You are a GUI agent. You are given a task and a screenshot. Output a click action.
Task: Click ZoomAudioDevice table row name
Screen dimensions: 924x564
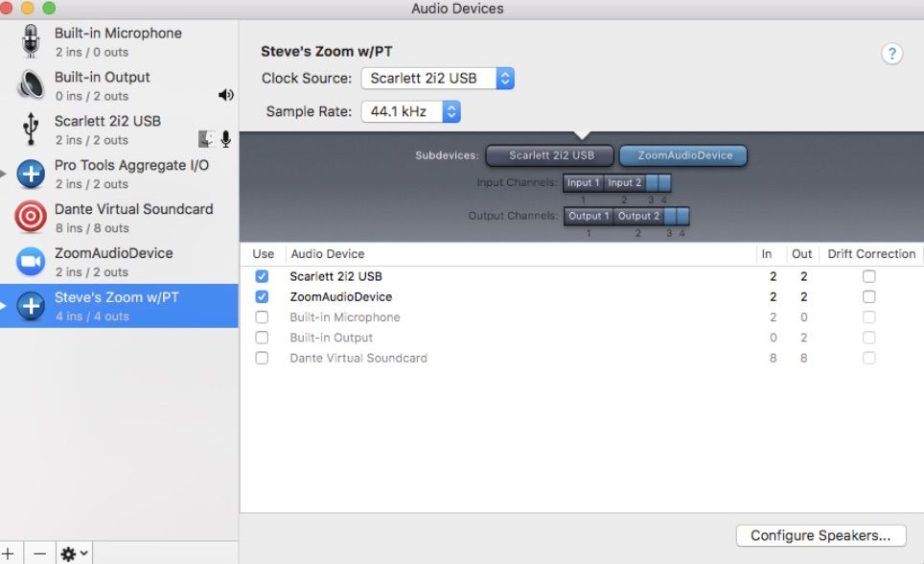[340, 296]
